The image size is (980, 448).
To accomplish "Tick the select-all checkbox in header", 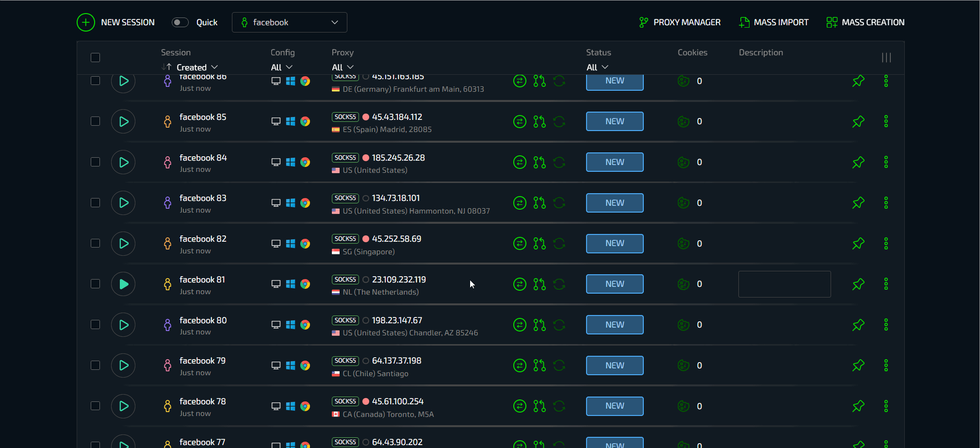I will pos(96,58).
